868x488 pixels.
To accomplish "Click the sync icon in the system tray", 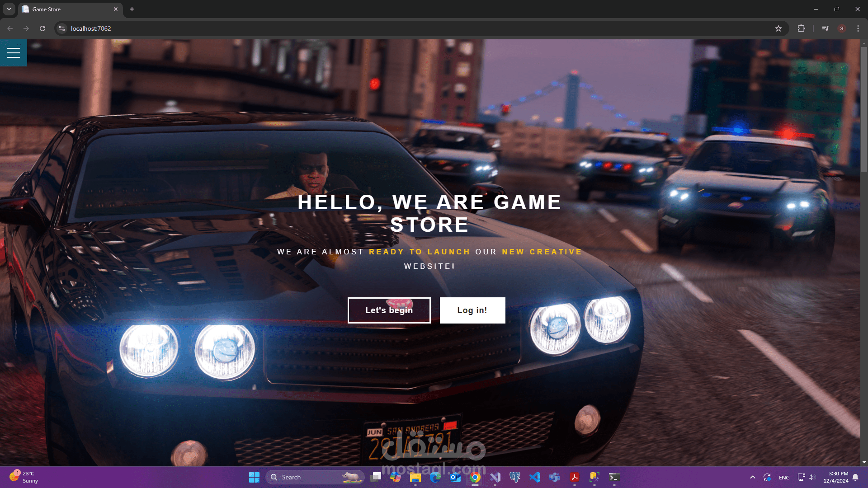I will point(767,477).
